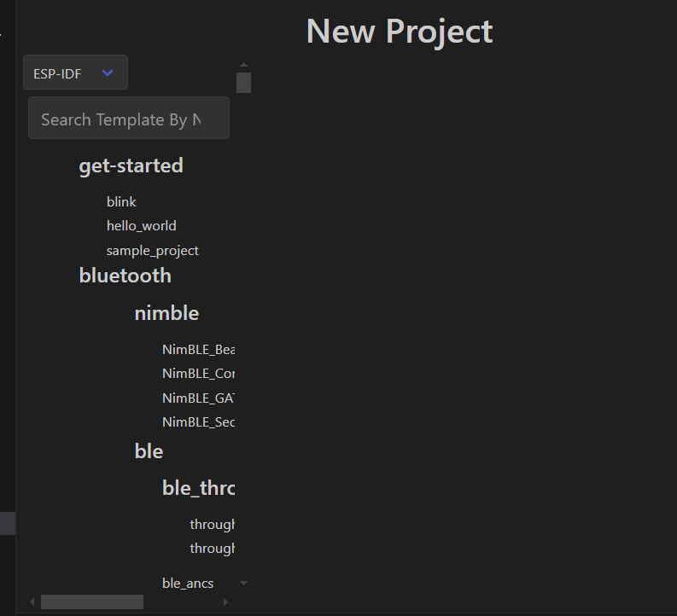Click the vertical scrollbar down arrow
The image size is (677, 616).
[243, 583]
